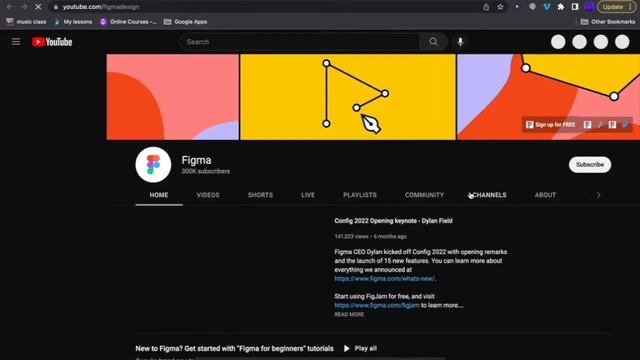Switch to the CHANNELS tab
Viewport: 640px width, 360px height.
point(488,195)
